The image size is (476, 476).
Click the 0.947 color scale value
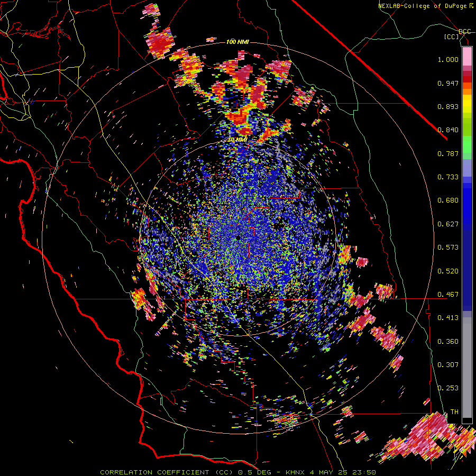[448, 83]
